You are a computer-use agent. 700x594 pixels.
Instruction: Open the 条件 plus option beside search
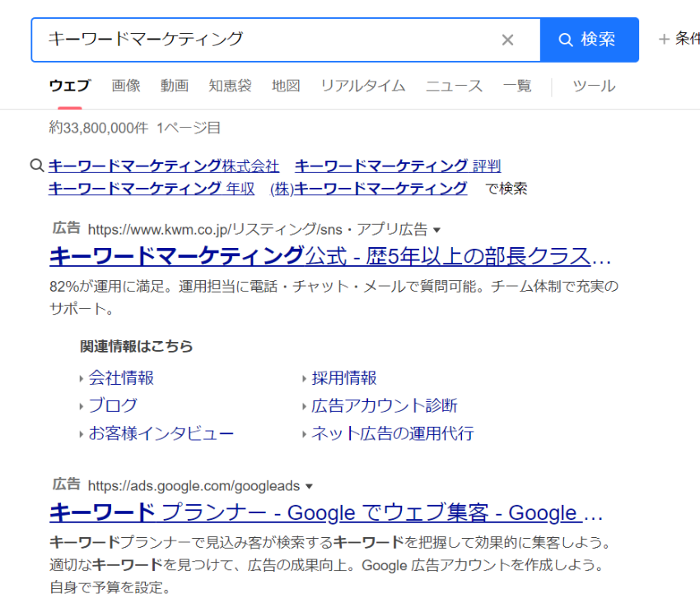pyautogui.click(x=679, y=40)
